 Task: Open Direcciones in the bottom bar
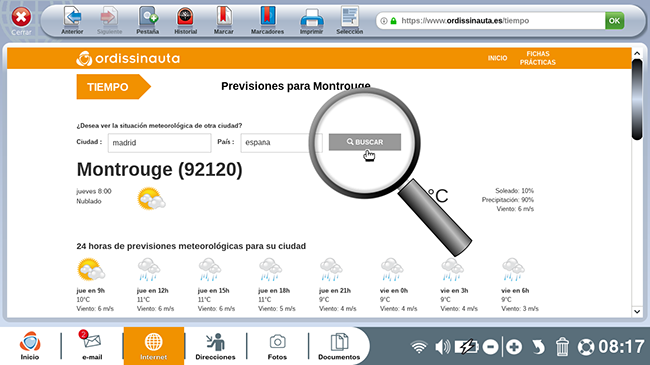click(x=215, y=346)
